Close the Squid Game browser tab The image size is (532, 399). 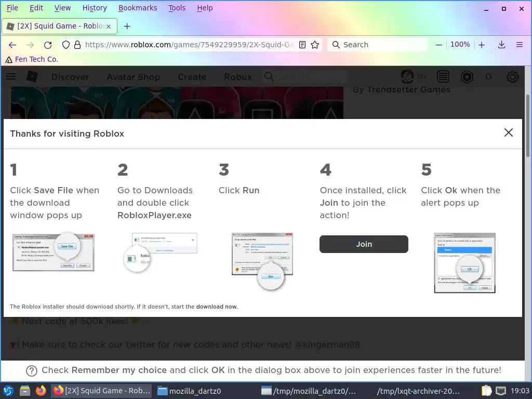click(x=109, y=26)
